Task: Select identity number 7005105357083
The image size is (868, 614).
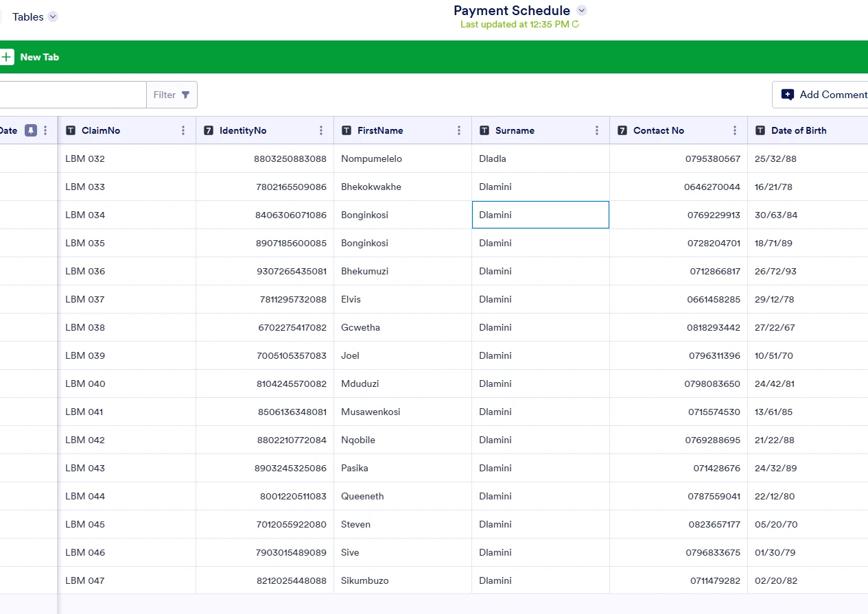Action: click(x=265, y=355)
